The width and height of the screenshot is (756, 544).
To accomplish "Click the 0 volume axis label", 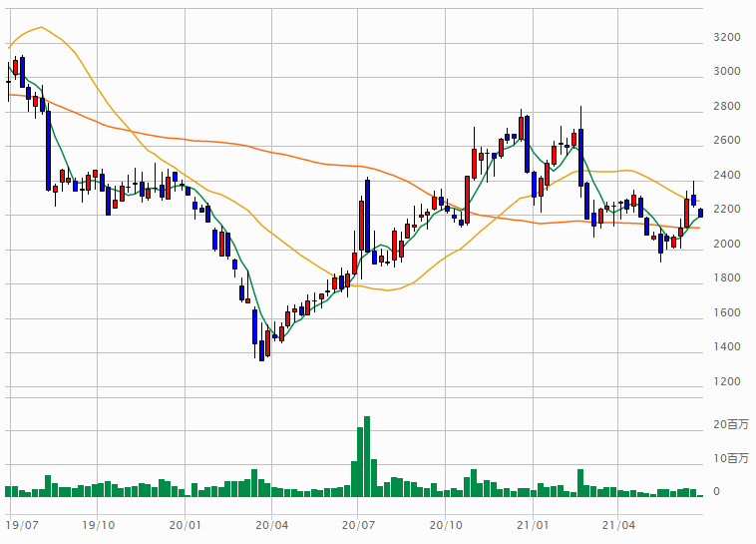I will pyautogui.click(x=716, y=491).
